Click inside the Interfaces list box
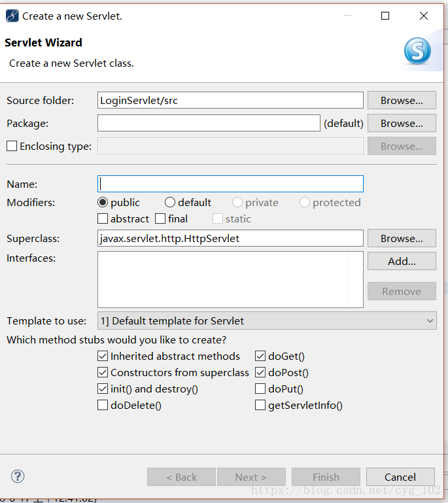 230,280
